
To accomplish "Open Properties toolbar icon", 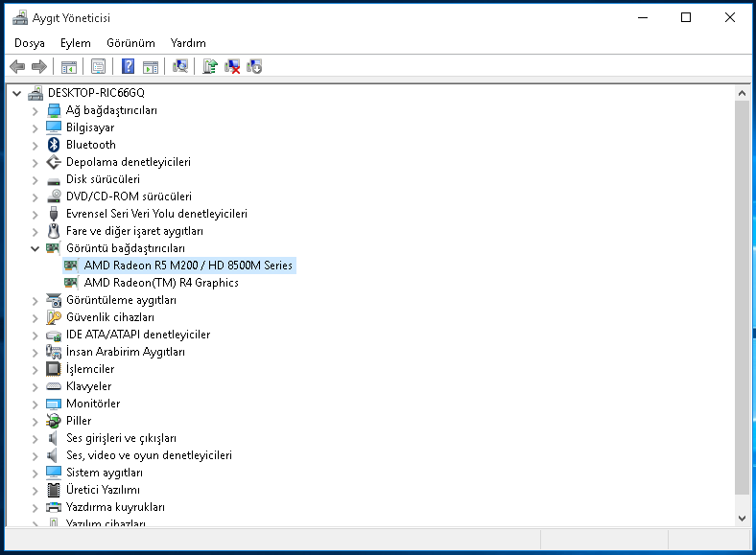I will pyautogui.click(x=99, y=66).
